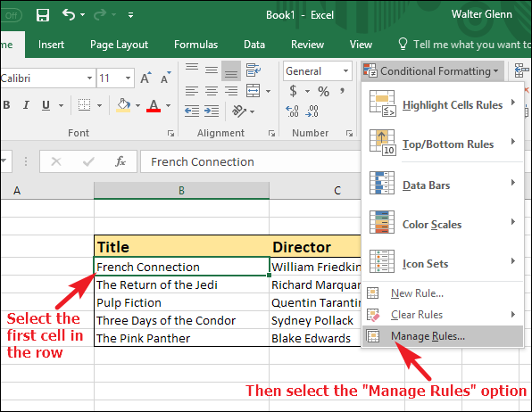Open the borders dropdown arrow

(99, 105)
